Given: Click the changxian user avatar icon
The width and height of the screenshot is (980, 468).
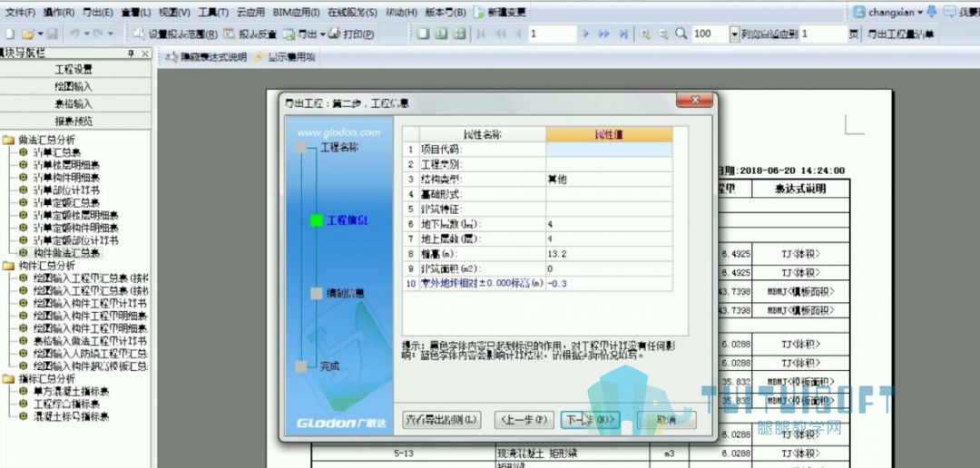Looking at the screenshot, I should click(x=859, y=12).
